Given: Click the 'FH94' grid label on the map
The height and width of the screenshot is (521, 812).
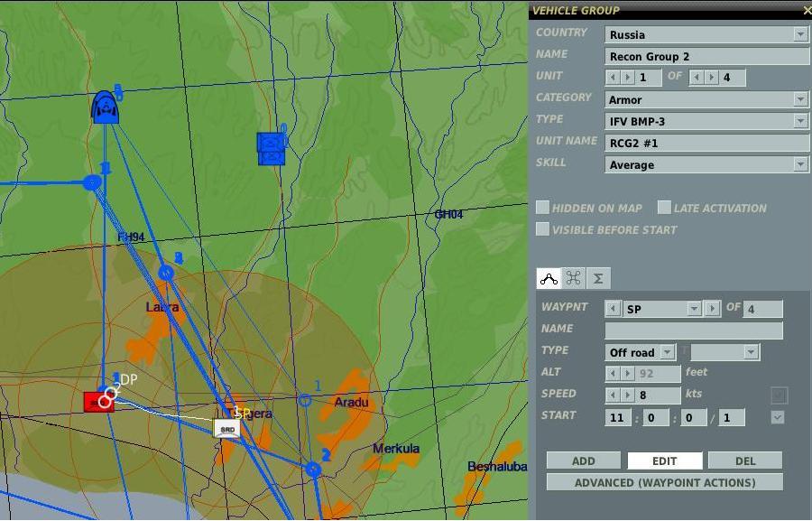Looking at the screenshot, I should (131, 237).
